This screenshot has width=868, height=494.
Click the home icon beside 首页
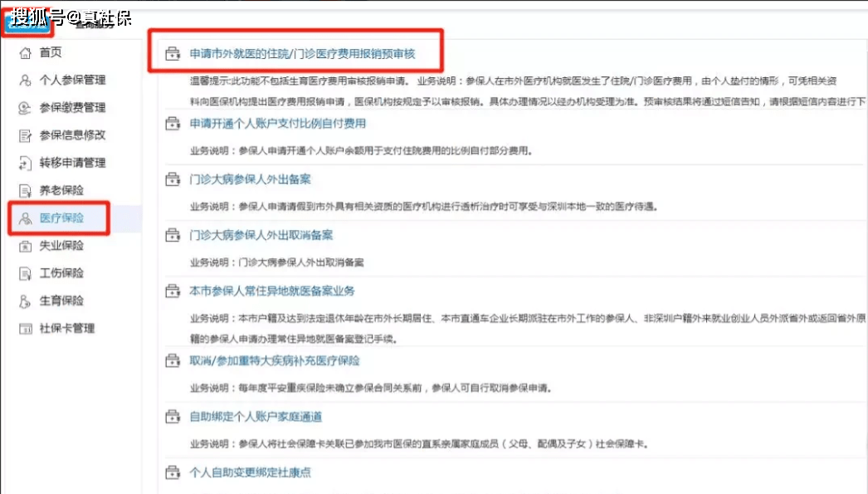pyautogui.click(x=26, y=51)
